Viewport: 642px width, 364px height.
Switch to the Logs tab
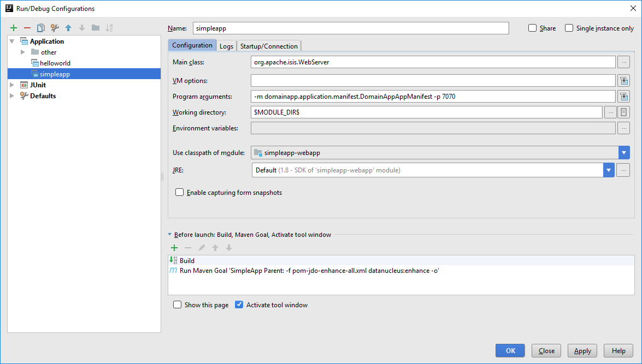coord(226,46)
